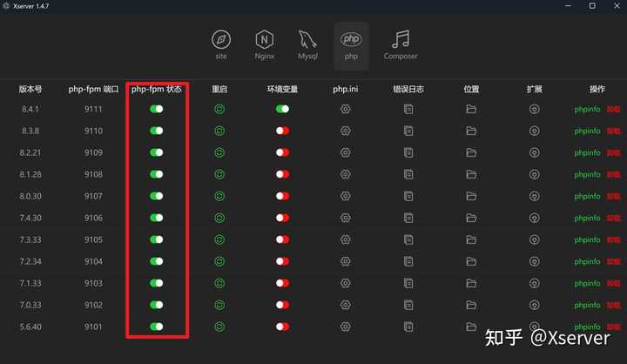Click restart icon for PHP 7.4.30
Viewport: 627px width, 364px height.
click(219, 218)
